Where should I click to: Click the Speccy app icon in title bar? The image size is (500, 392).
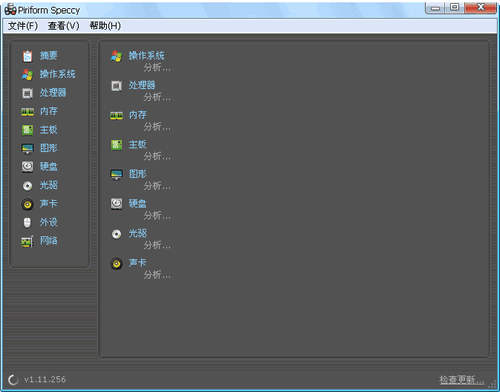click(x=10, y=10)
